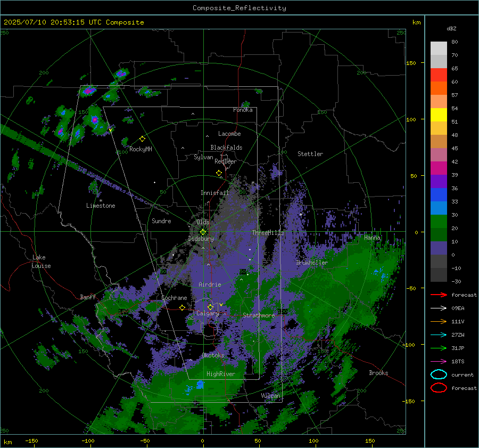Click the Hanna town label
The width and height of the screenshot is (479, 448).
372,237
